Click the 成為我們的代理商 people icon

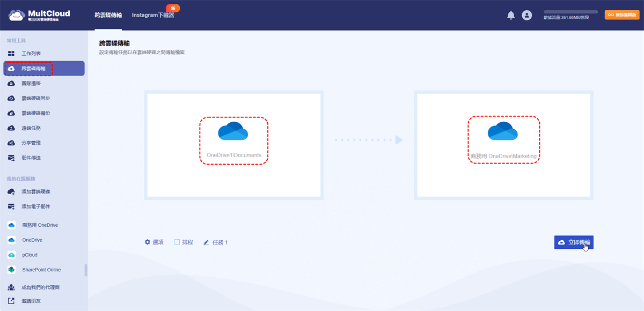11,287
